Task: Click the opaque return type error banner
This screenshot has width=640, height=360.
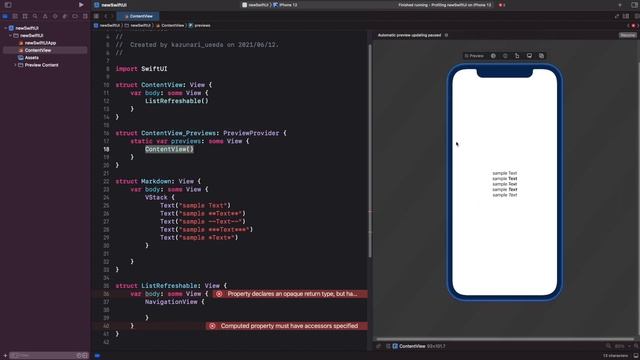Action: click(x=290, y=294)
